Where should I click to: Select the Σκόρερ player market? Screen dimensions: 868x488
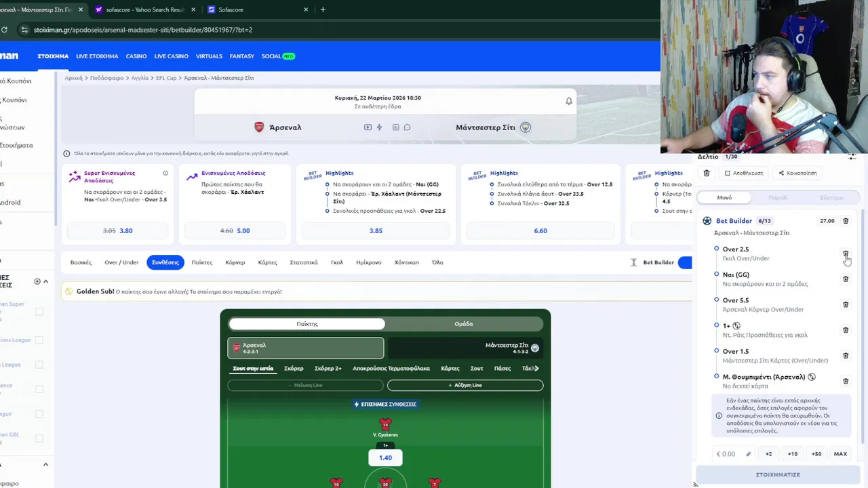294,369
